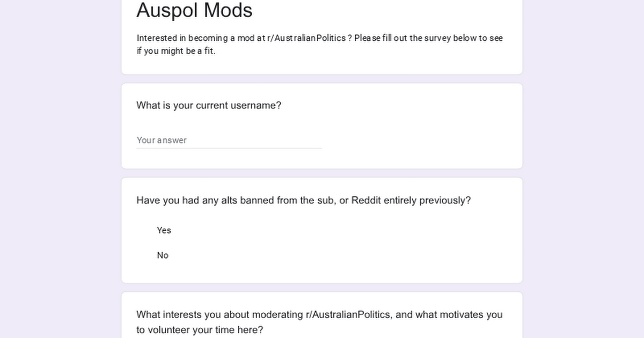The image size is (644, 338).
Task: Click the 'Have you had any alts banned' question
Action: click(303, 201)
